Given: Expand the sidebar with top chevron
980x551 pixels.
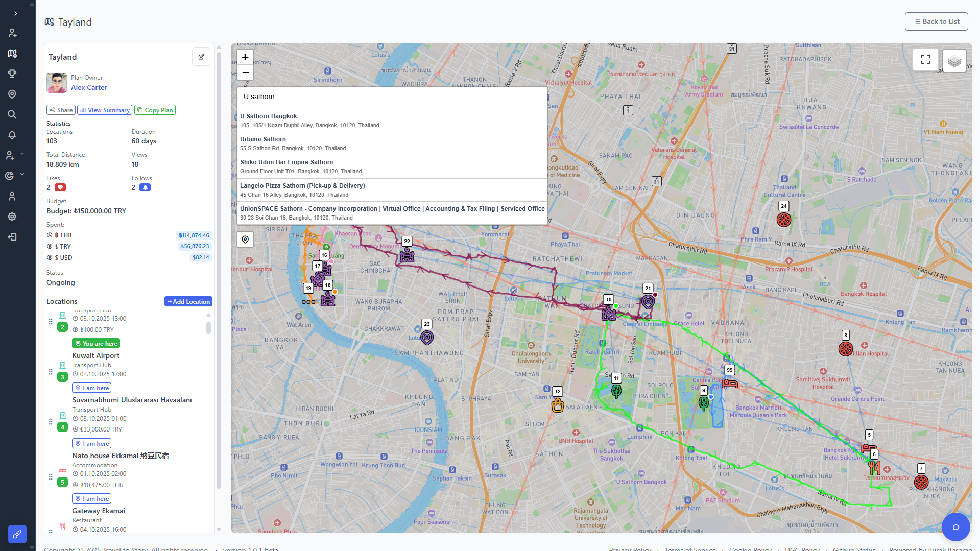Looking at the screenshot, I should [x=16, y=14].
